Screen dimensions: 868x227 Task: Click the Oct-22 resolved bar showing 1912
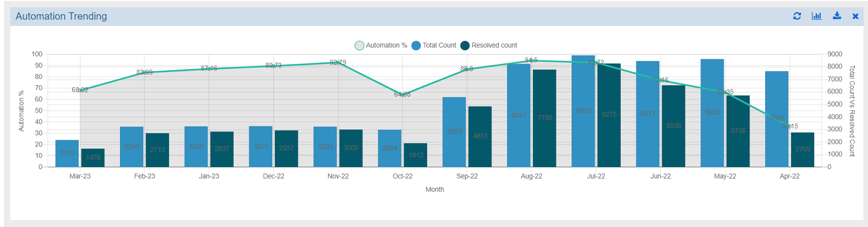415,155
